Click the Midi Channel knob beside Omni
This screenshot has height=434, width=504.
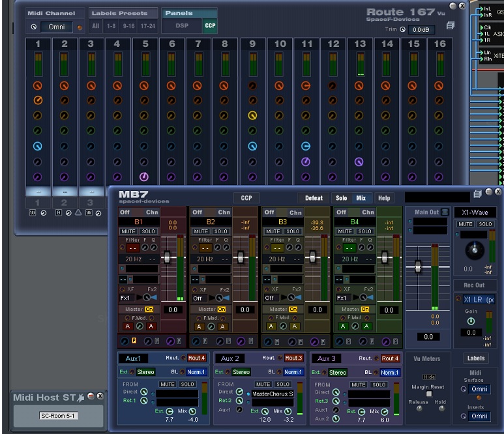coord(34,27)
